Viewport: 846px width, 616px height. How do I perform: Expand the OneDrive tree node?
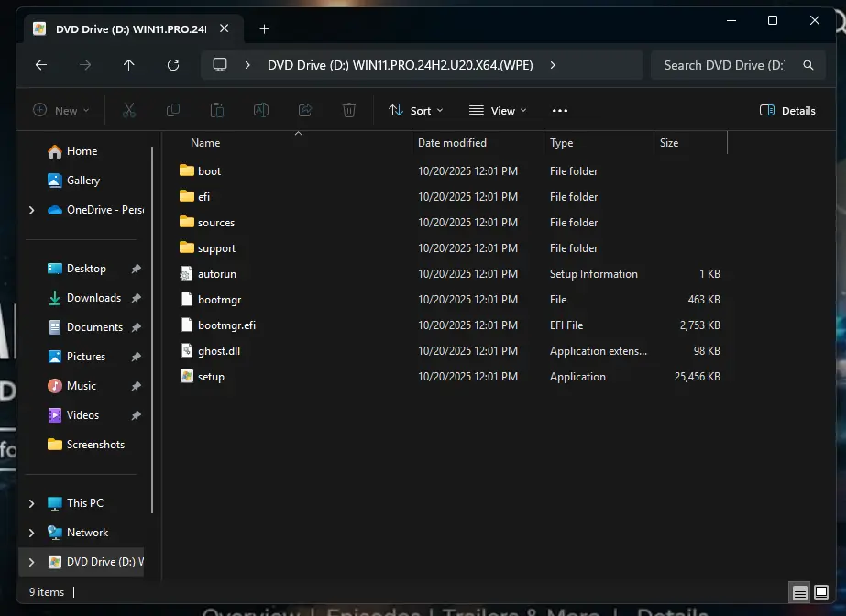click(x=31, y=210)
